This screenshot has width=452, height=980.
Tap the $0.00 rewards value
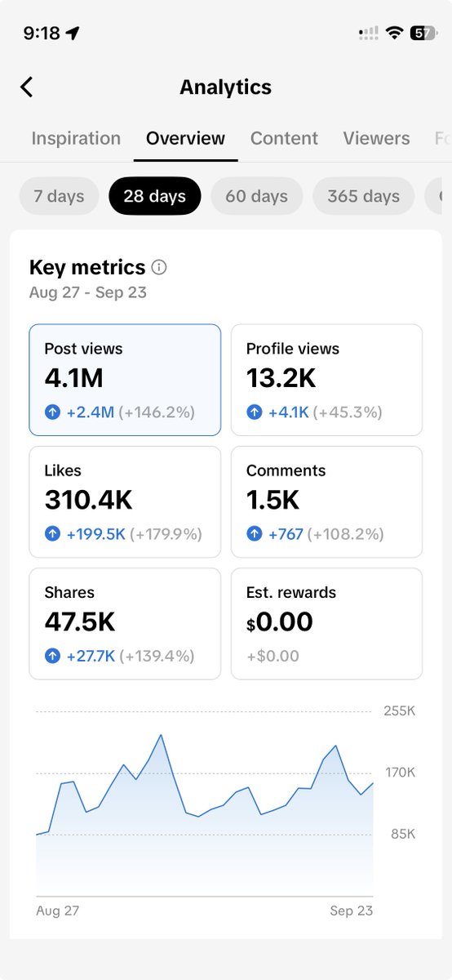280,621
